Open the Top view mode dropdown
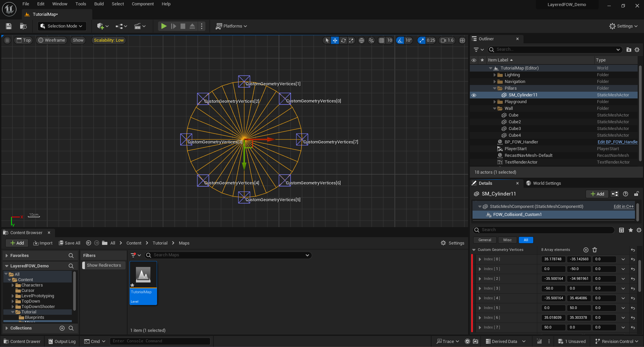Viewport: 644px width, 347px height. pyautogui.click(x=23, y=40)
